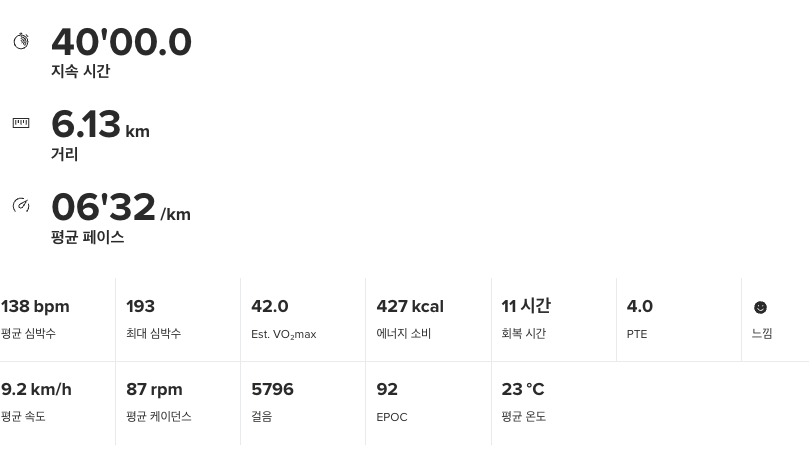The image size is (809, 462).
Task: Click the 5796 steps stat
Action: pos(303,403)
